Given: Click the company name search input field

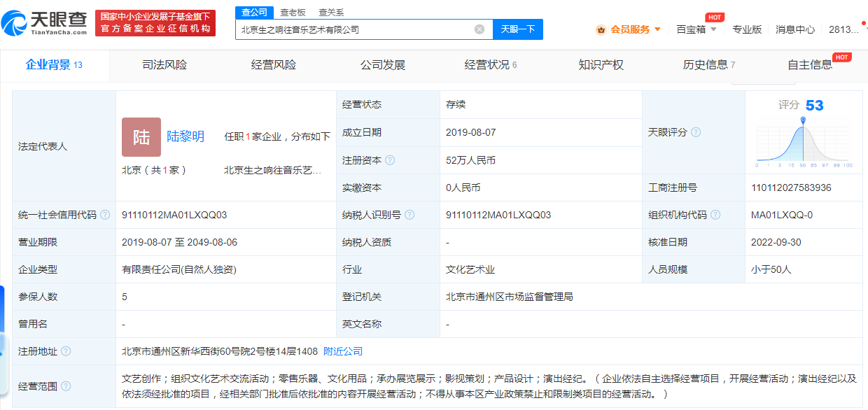Looking at the screenshot, I should pyautogui.click(x=353, y=29).
